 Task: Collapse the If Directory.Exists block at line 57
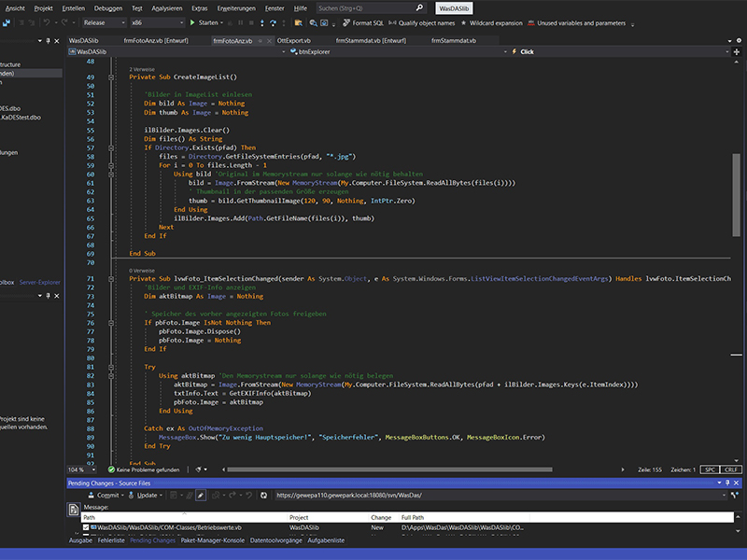click(x=111, y=147)
